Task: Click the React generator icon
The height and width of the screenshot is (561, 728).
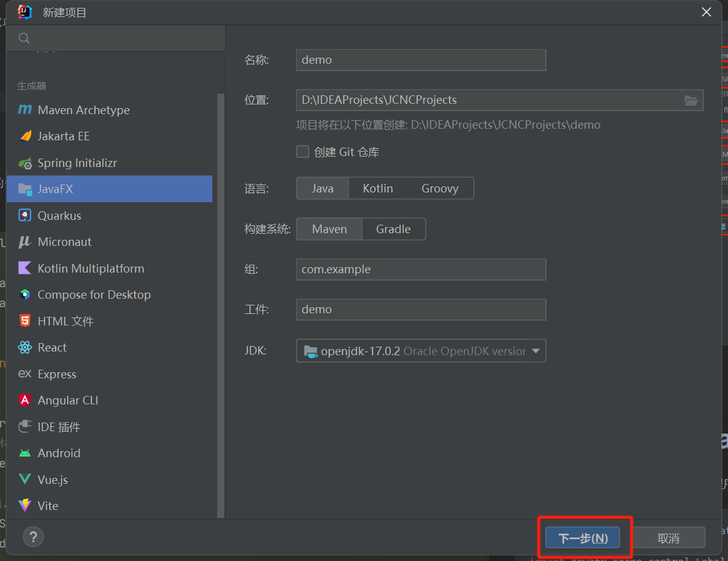Action: pos(25,347)
